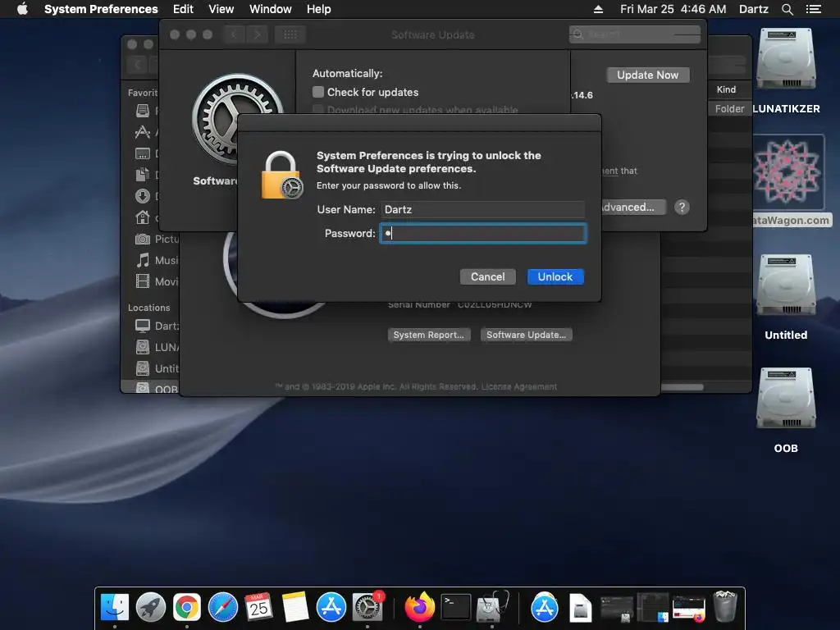Open Finder from the dock
This screenshot has width=840, height=630.
point(115,607)
